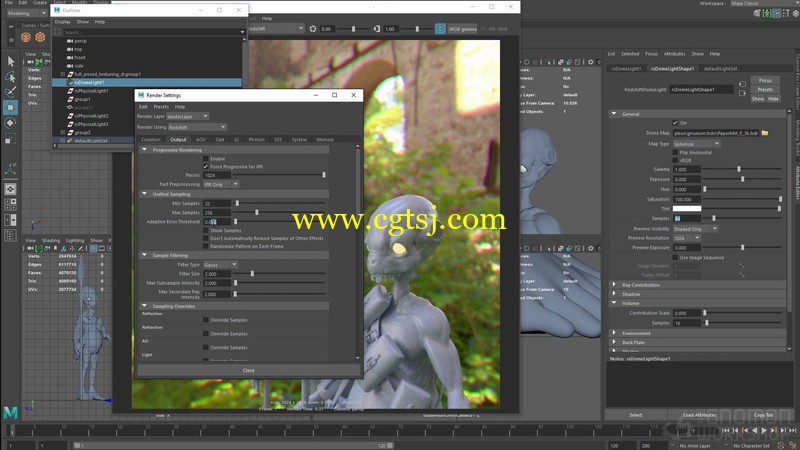Click Passes value field 1024

(217, 176)
